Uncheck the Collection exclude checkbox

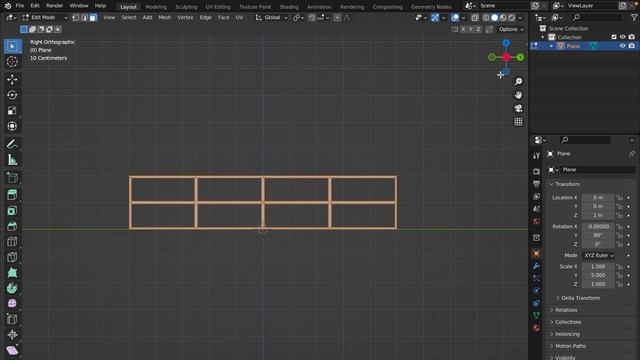pos(614,37)
